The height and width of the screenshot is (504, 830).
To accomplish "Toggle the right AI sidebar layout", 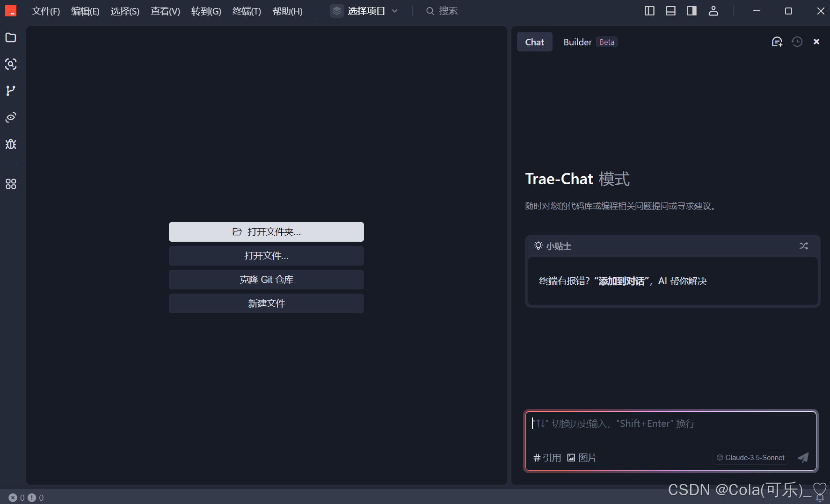I will tap(692, 11).
